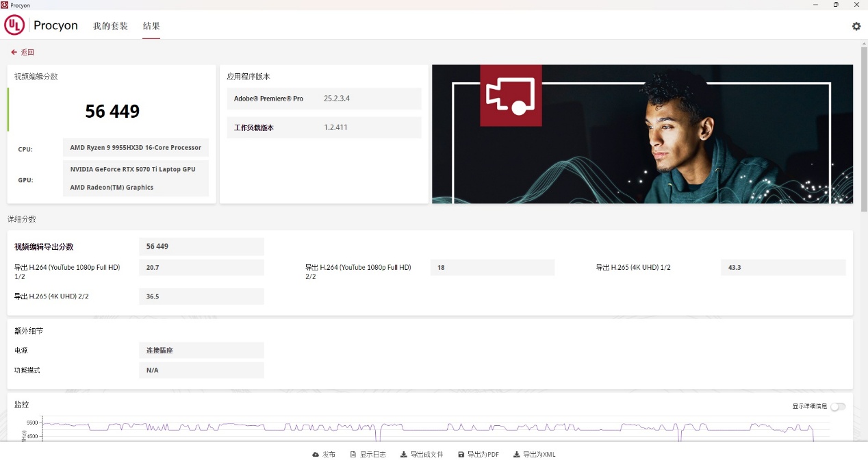Switch to the 我的套装 tab

click(x=110, y=26)
